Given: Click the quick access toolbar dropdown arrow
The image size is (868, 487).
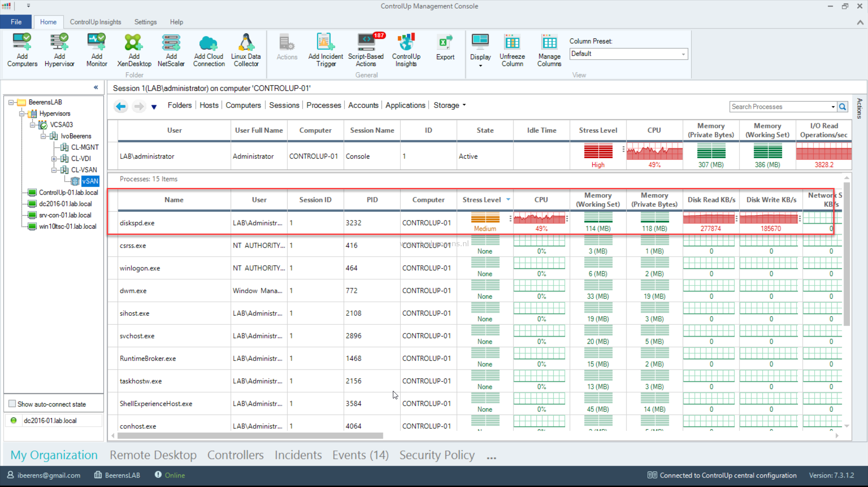Looking at the screenshot, I should point(28,6).
